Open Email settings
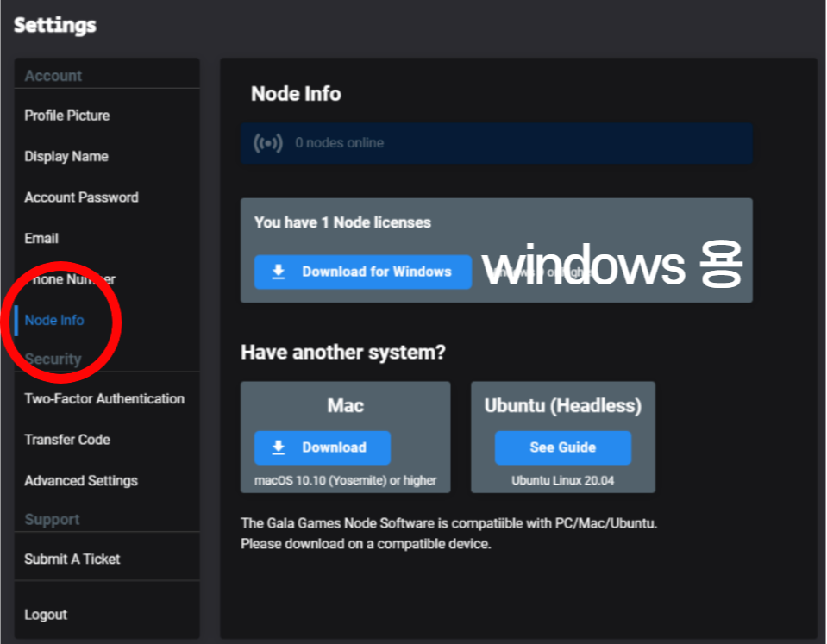The height and width of the screenshot is (644, 827). pos(41,239)
